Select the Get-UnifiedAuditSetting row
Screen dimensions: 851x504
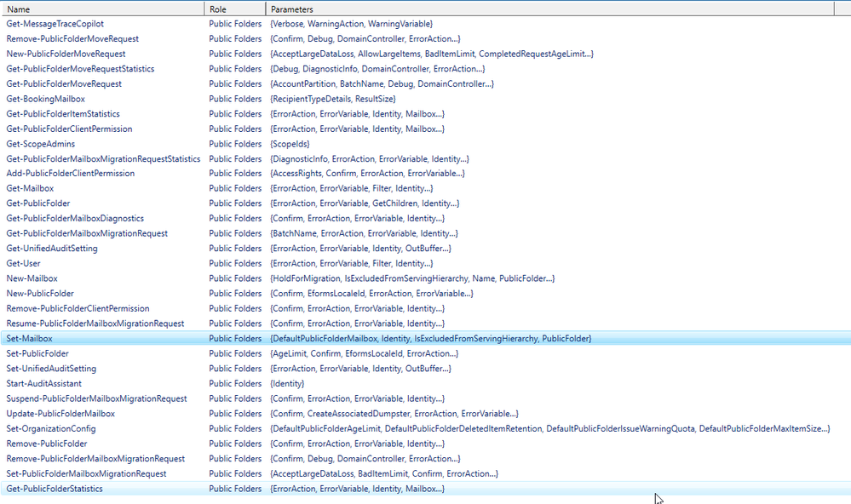pyautogui.click(x=426, y=249)
